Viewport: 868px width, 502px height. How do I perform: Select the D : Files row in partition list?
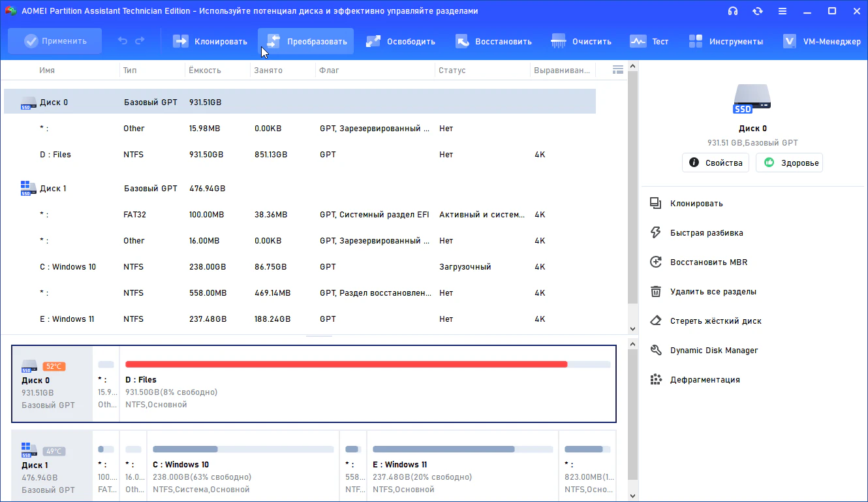coord(300,155)
